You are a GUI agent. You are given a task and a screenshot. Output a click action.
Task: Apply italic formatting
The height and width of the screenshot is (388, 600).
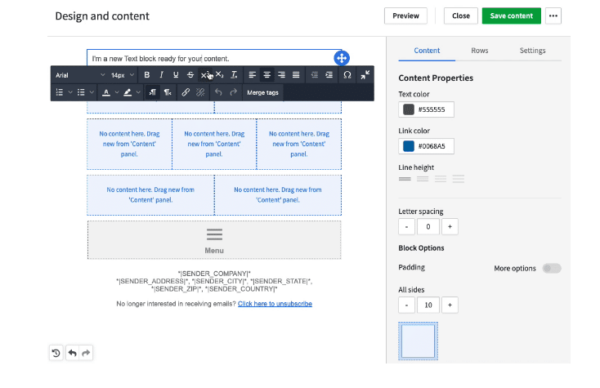click(161, 75)
